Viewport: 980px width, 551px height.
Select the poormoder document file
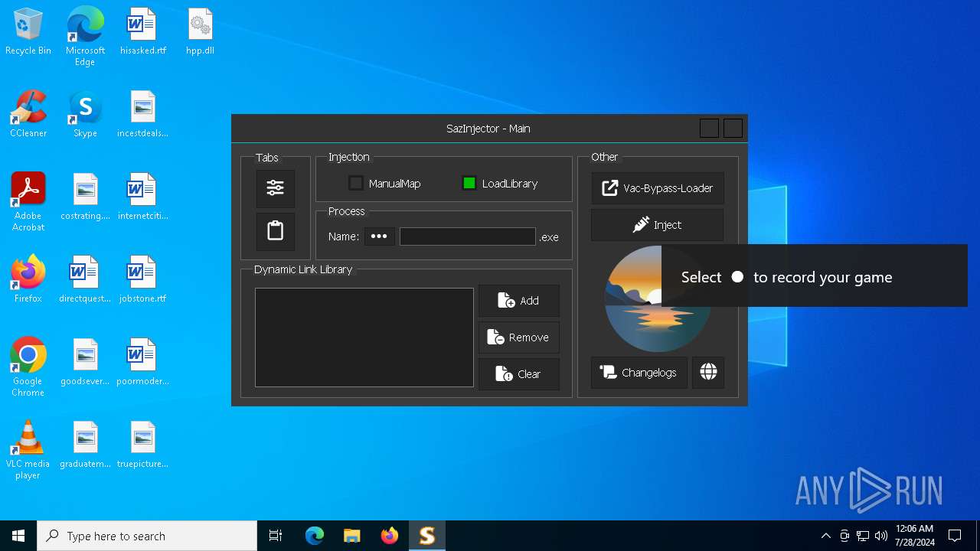(142, 363)
